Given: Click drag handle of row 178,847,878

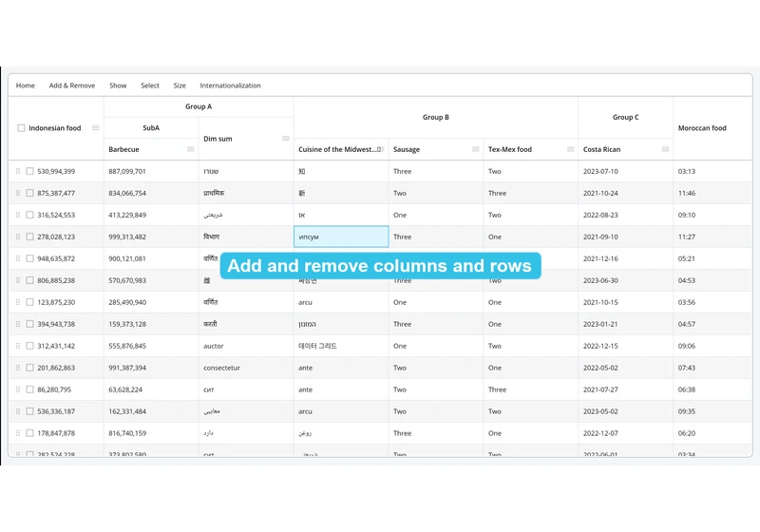Looking at the screenshot, I should [x=18, y=432].
